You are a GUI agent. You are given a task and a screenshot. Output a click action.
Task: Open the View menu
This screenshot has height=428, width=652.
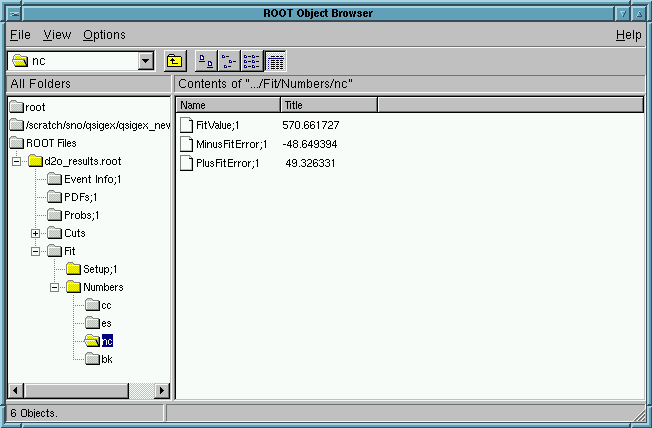click(57, 35)
